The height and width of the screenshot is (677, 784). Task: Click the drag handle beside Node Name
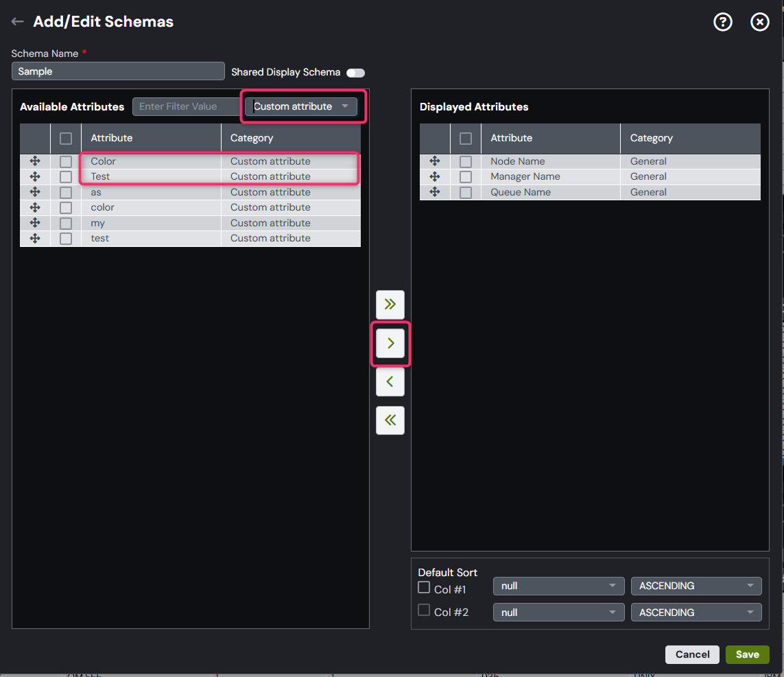coord(435,161)
